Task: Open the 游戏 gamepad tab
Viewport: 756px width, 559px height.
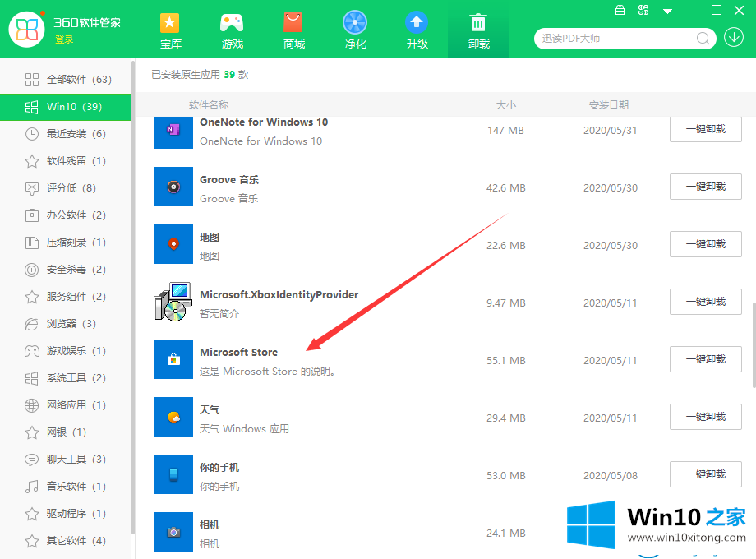Action: (x=232, y=31)
